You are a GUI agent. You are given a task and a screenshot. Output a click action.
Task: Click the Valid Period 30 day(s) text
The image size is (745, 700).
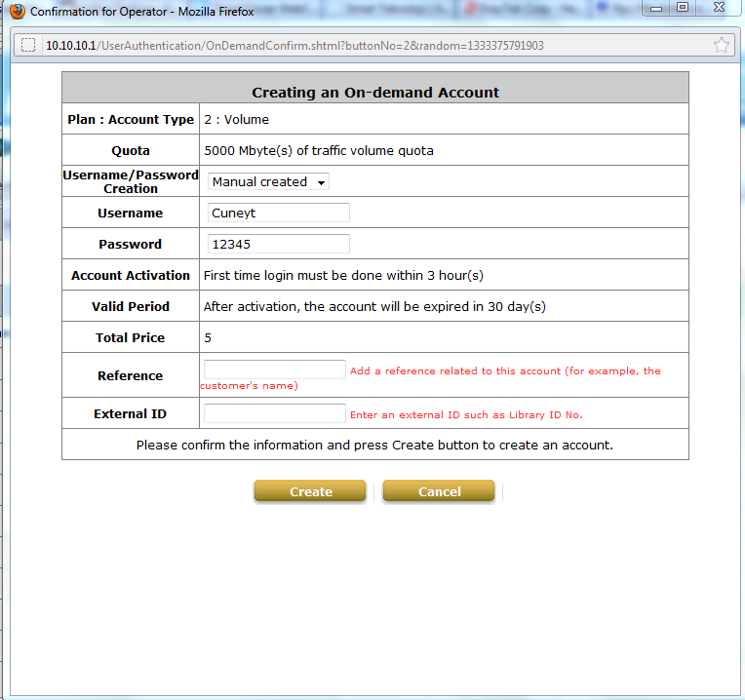tap(374, 306)
